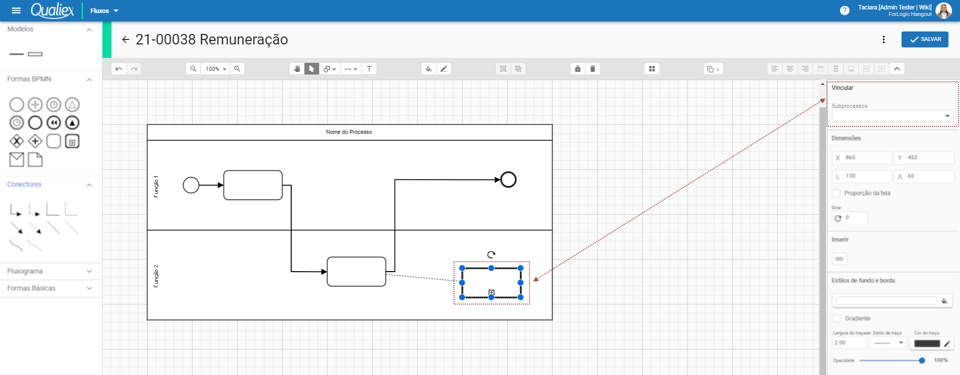Delete selected shape with trash icon
The height and width of the screenshot is (375, 960).
592,69
